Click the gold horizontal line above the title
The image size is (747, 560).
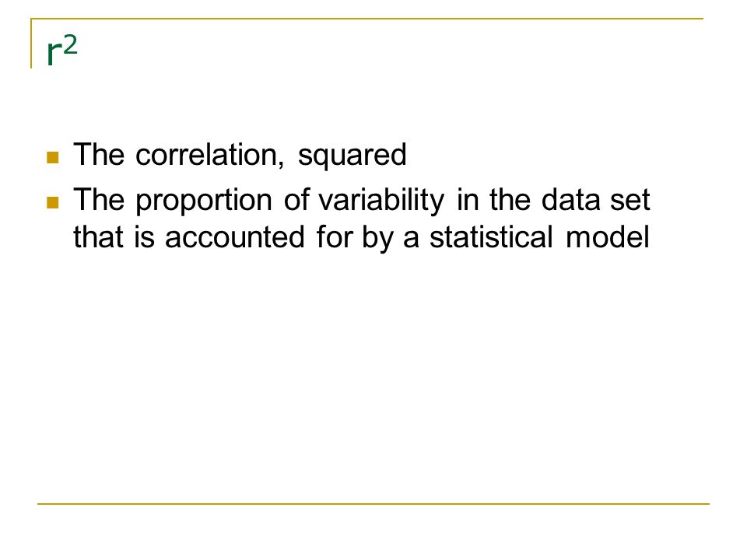(366, 19)
